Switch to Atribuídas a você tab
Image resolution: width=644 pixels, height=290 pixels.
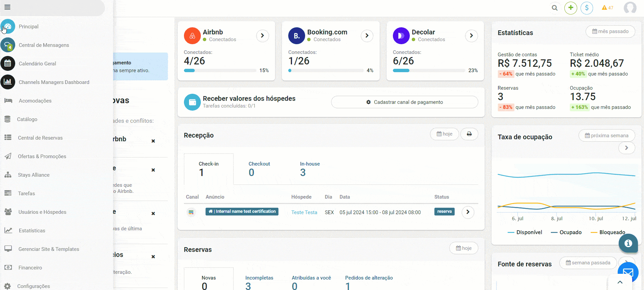pos(311,282)
